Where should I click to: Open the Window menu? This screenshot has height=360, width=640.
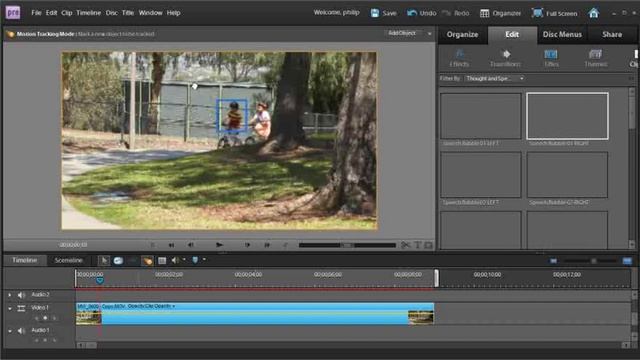(x=151, y=13)
